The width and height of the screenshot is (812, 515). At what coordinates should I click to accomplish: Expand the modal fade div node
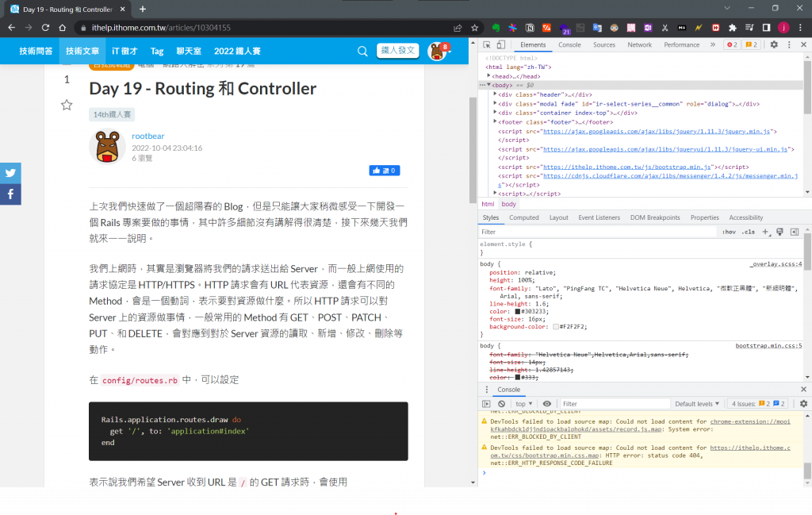coord(495,104)
